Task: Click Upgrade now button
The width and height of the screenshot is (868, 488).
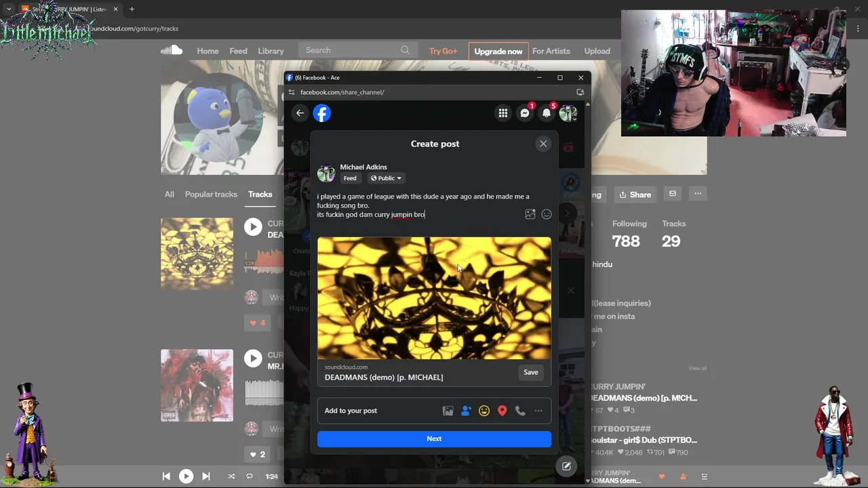Action: pos(498,51)
